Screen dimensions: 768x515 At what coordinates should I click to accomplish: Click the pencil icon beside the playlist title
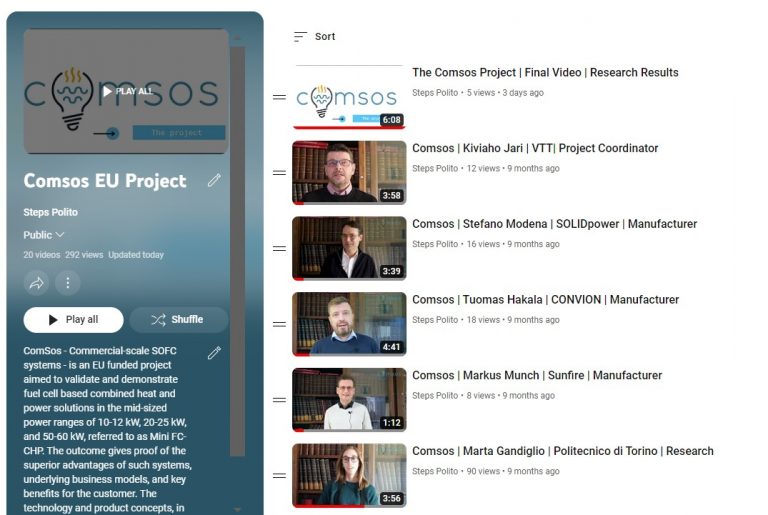[x=214, y=180]
